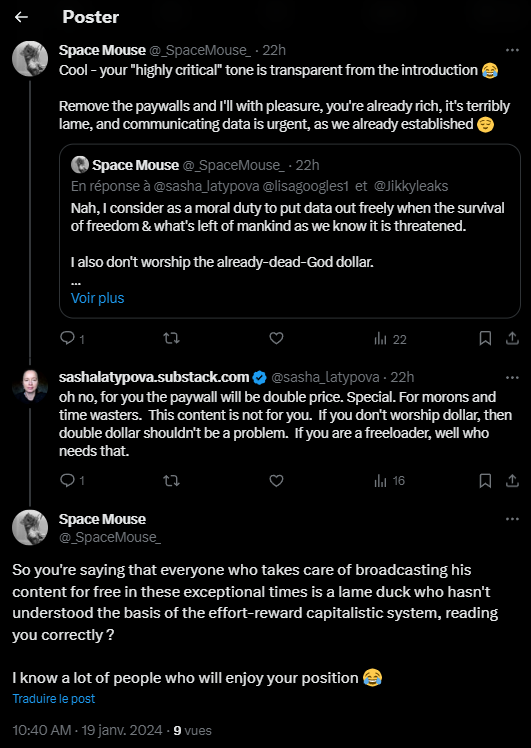This screenshot has height=748, width=531.
Task: Like sasha_latypova's paywall post
Action: coord(276,480)
